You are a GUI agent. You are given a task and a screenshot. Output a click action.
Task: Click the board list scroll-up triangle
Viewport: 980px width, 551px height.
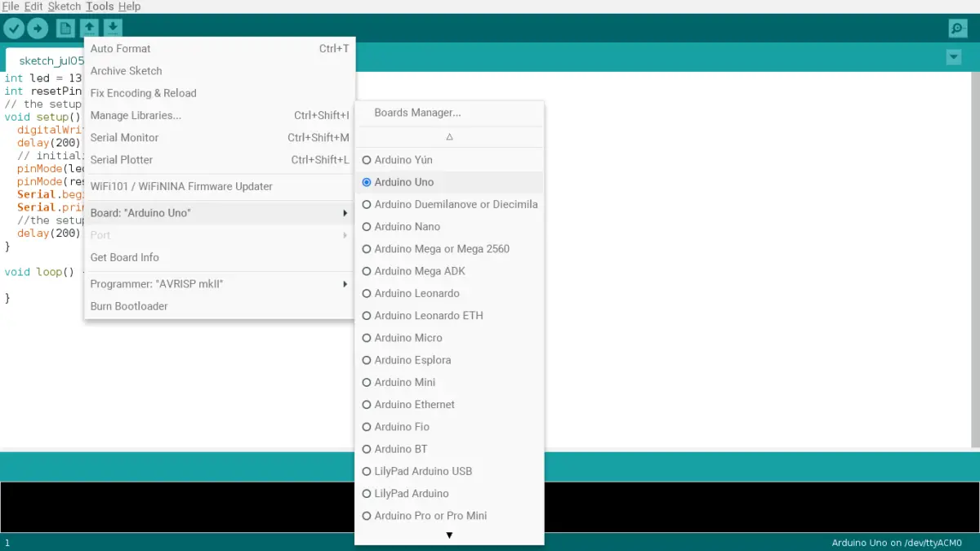pos(449,137)
